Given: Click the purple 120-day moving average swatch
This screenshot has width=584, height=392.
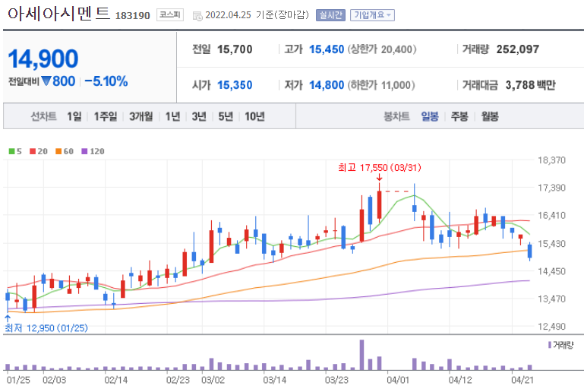Looking at the screenshot, I should coord(84,151).
